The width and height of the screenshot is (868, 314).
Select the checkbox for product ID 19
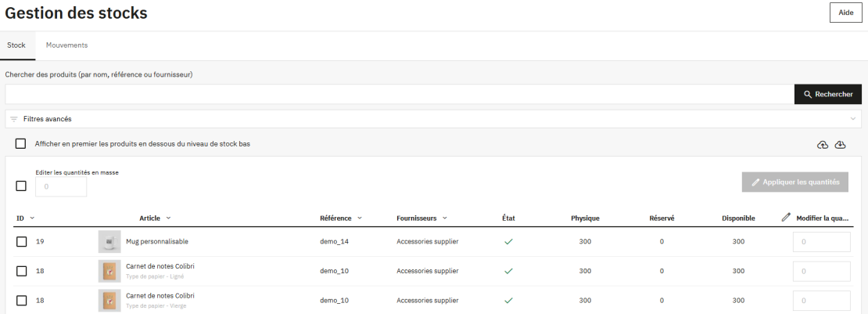coord(21,242)
